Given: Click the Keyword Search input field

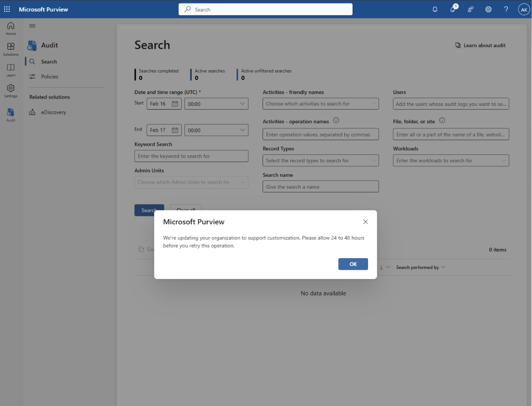Looking at the screenshot, I should click(x=191, y=156).
